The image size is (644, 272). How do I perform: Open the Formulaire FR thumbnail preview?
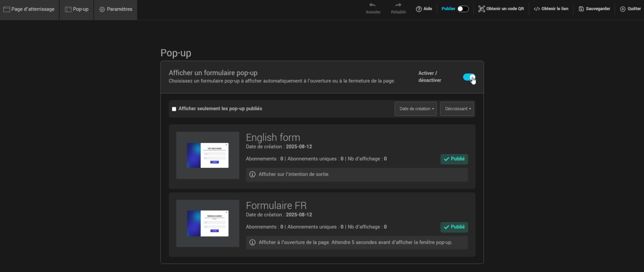click(208, 223)
